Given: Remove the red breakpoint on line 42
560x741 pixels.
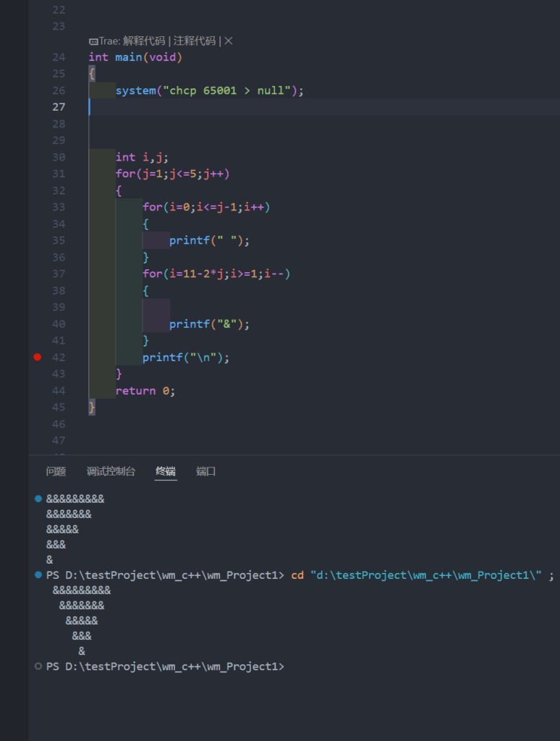Looking at the screenshot, I should [38, 357].
